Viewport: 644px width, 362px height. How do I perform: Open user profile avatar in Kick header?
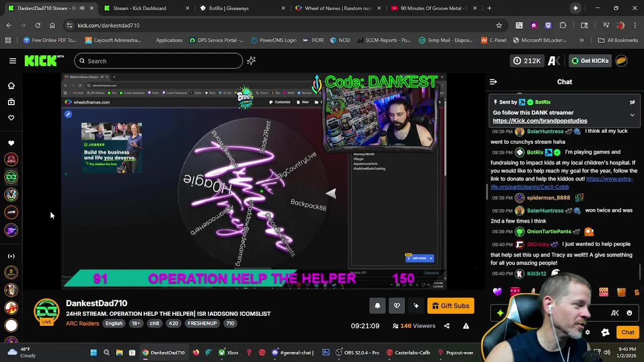pyautogui.click(x=622, y=61)
